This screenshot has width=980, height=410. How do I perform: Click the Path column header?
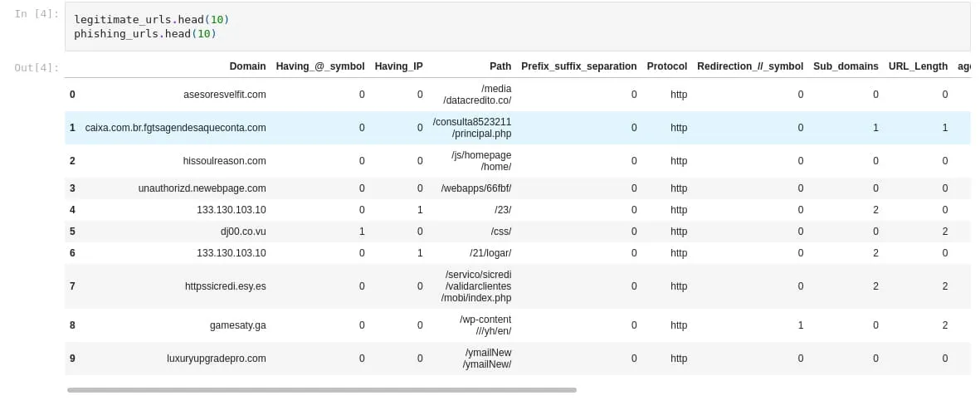[500, 66]
